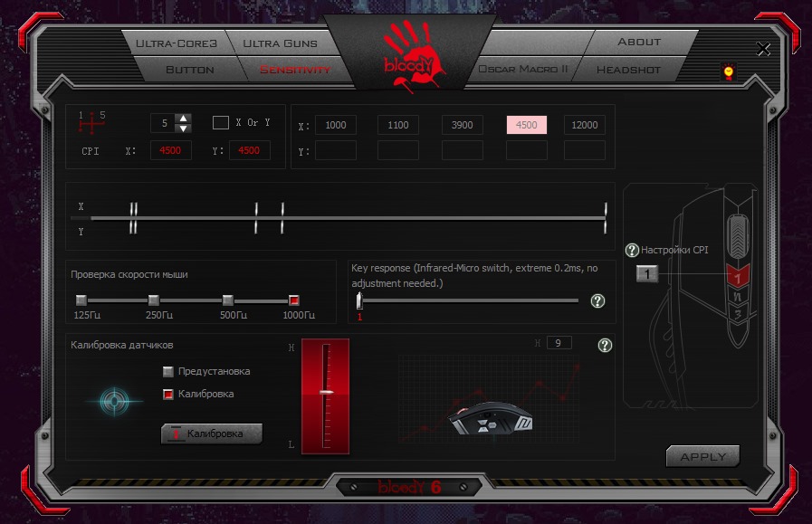
Task: Switch to the Button tab
Action: point(190,70)
